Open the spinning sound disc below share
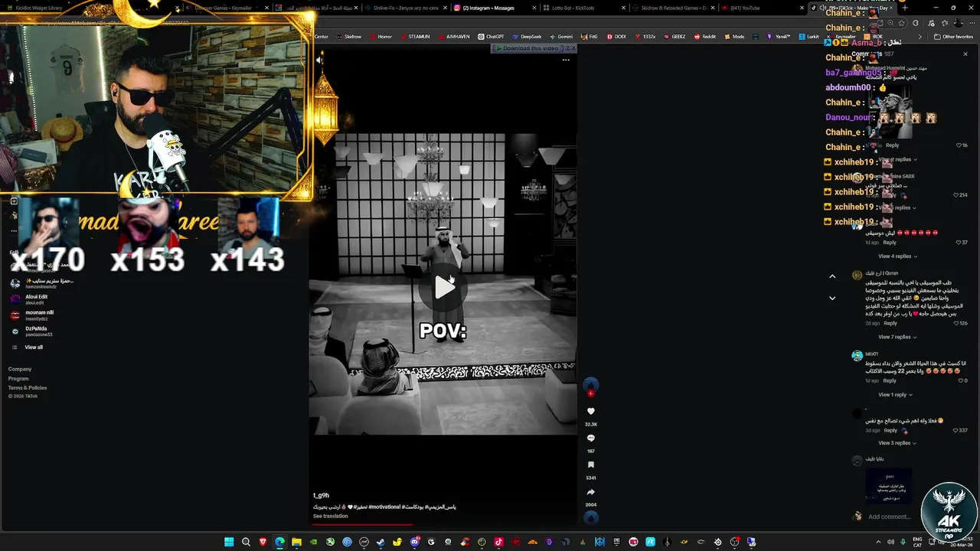 tap(590, 517)
